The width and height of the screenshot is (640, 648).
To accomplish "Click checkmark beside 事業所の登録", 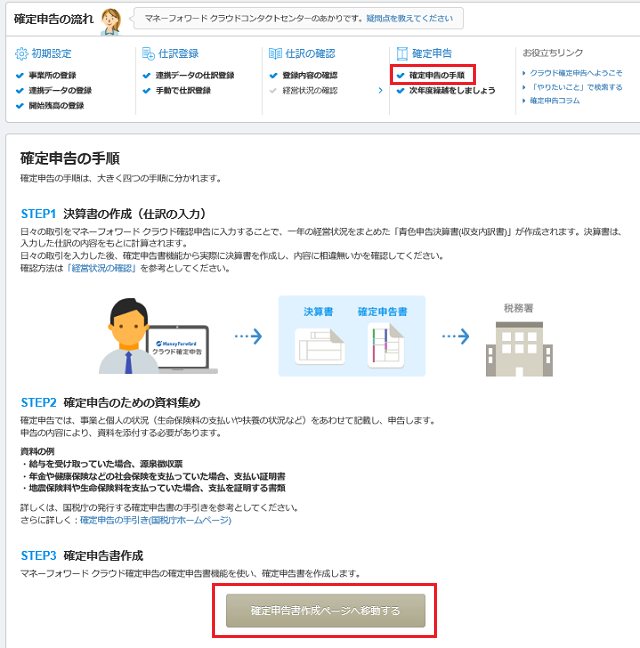I will (x=20, y=76).
